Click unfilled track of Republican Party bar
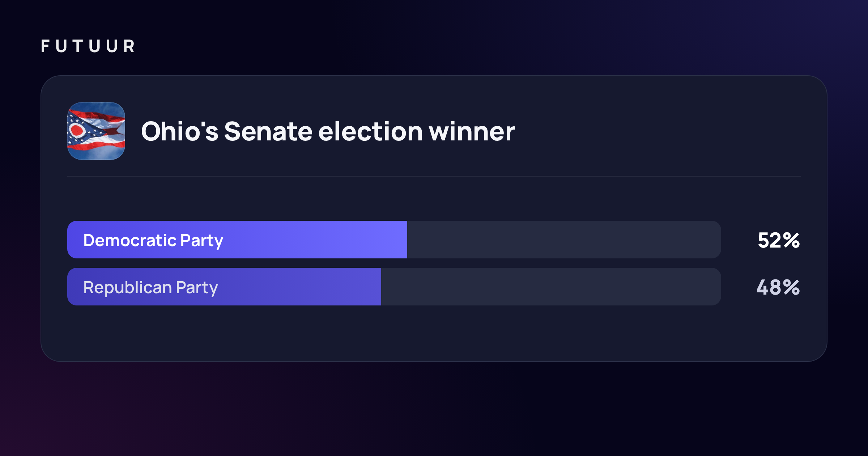868x456 pixels. pos(551,287)
